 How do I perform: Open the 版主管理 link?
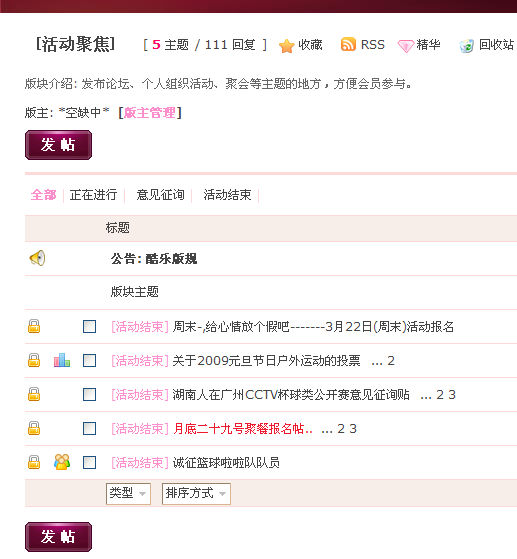(150, 113)
